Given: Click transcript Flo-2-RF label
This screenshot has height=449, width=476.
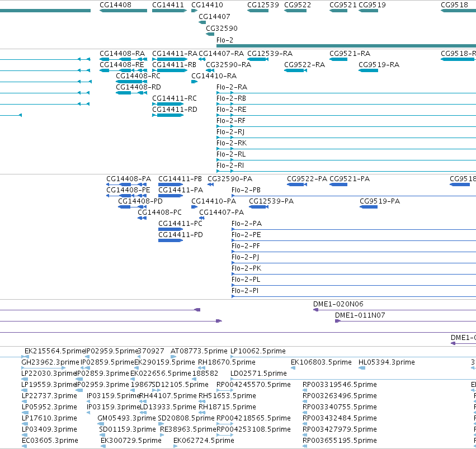Looking at the screenshot, I should [231, 121].
